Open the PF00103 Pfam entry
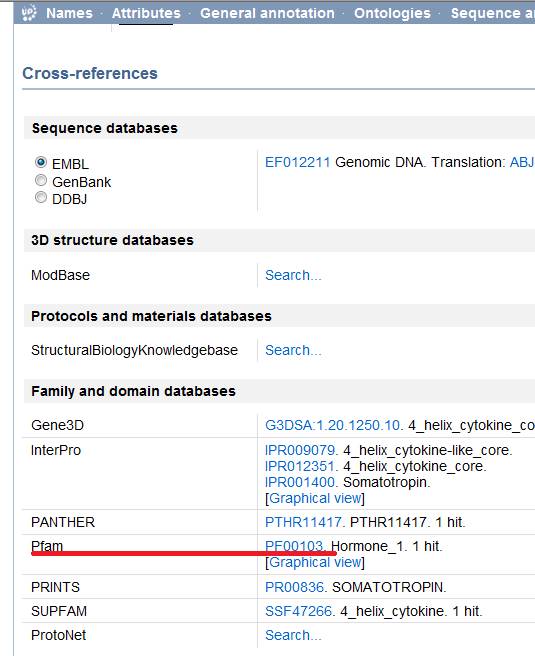 [x=294, y=546]
